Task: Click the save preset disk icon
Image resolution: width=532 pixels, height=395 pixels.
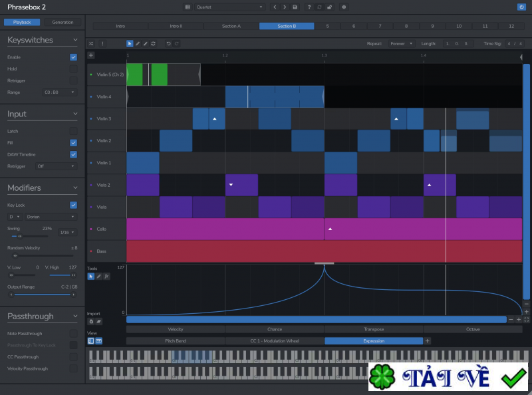Action: pos(295,7)
